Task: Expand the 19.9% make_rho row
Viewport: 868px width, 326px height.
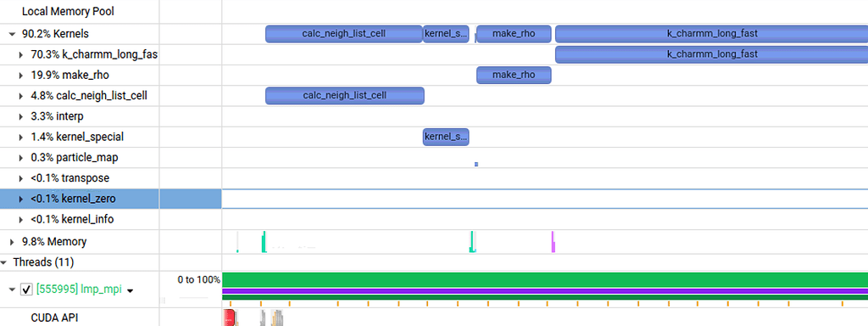Action: (x=21, y=76)
